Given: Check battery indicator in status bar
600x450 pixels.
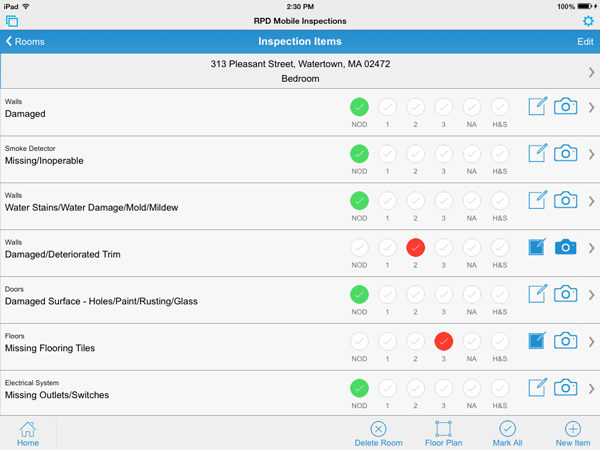Looking at the screenshot, I should coord(585,7).
